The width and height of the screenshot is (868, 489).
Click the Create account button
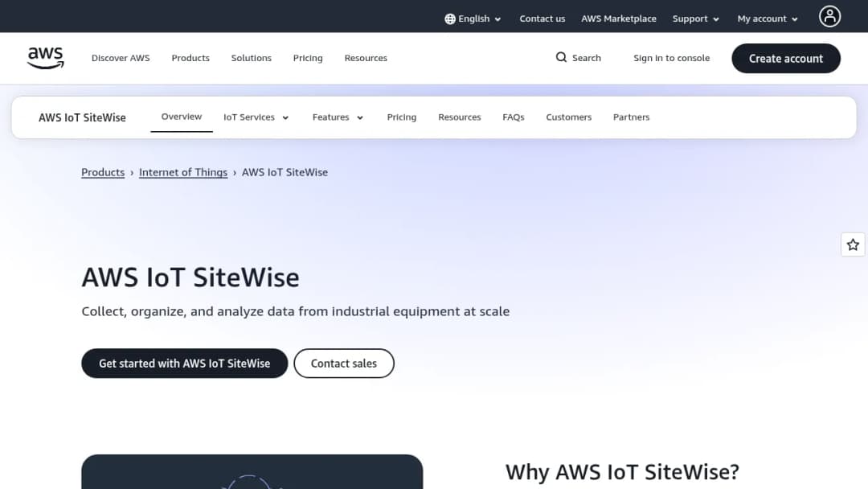click(785, 59)
